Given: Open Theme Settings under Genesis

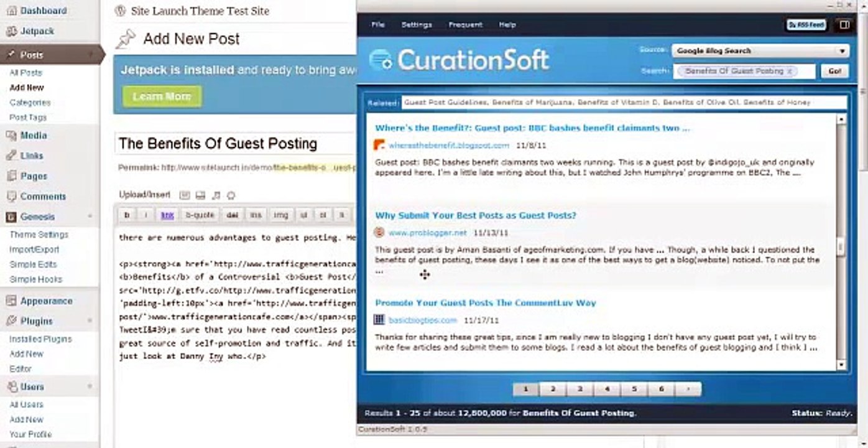Looking at the screenshot, I should click(x=39, y=235).
